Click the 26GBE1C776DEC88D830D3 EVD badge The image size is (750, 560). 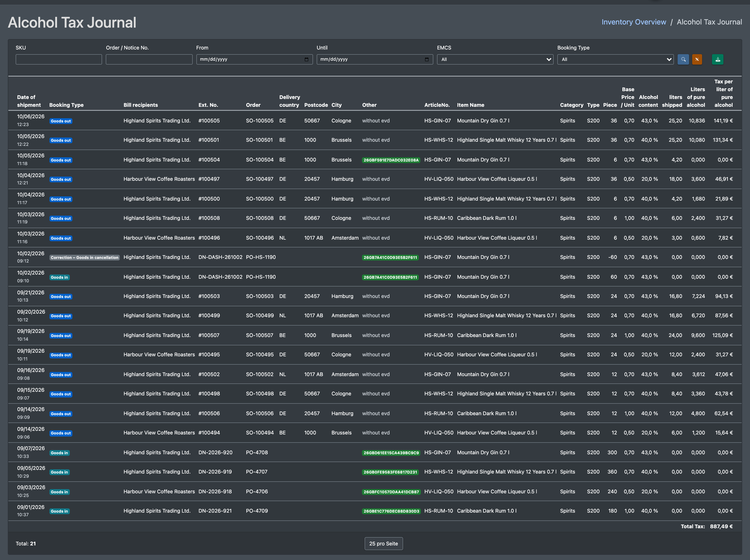pyautogui.click(x=391, y=511)
